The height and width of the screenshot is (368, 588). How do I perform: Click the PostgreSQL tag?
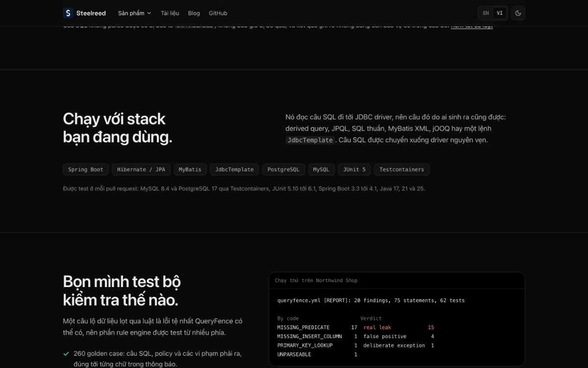pos(283,169)
